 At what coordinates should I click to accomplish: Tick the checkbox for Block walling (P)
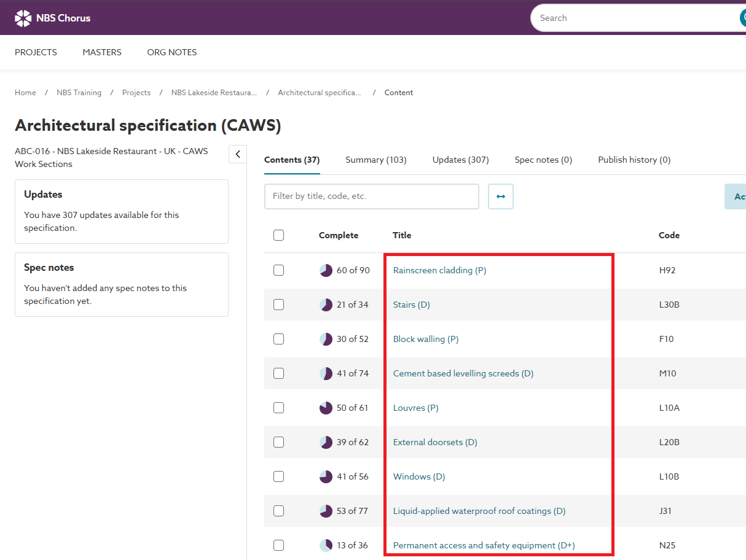pos(279,339)
